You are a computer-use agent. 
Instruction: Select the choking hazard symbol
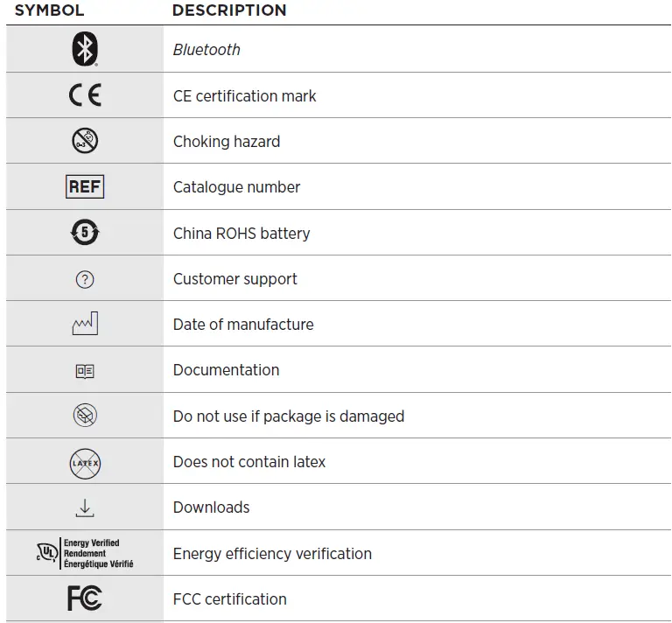(x=85, y=141)
